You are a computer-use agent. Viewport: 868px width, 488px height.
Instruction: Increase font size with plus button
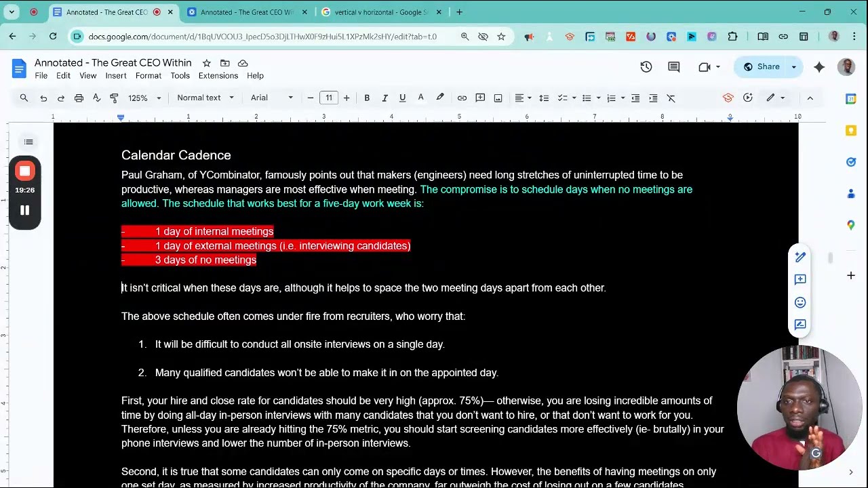tap(347, 98)
